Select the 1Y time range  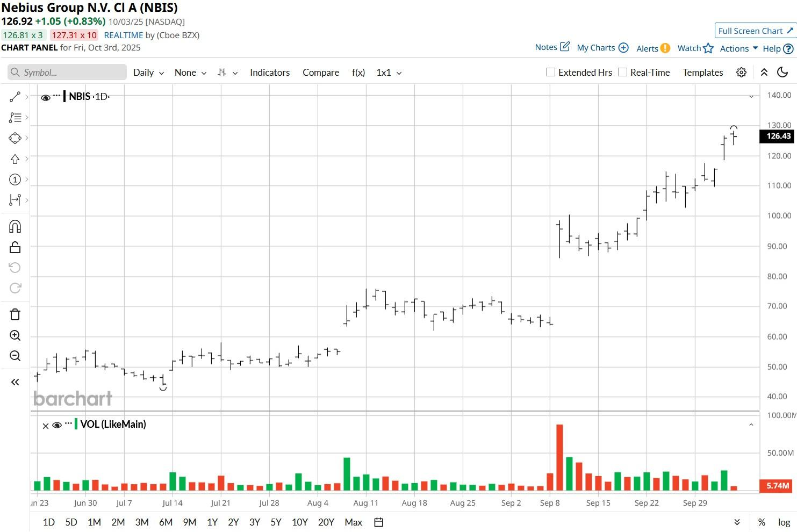tap(212, 522)
